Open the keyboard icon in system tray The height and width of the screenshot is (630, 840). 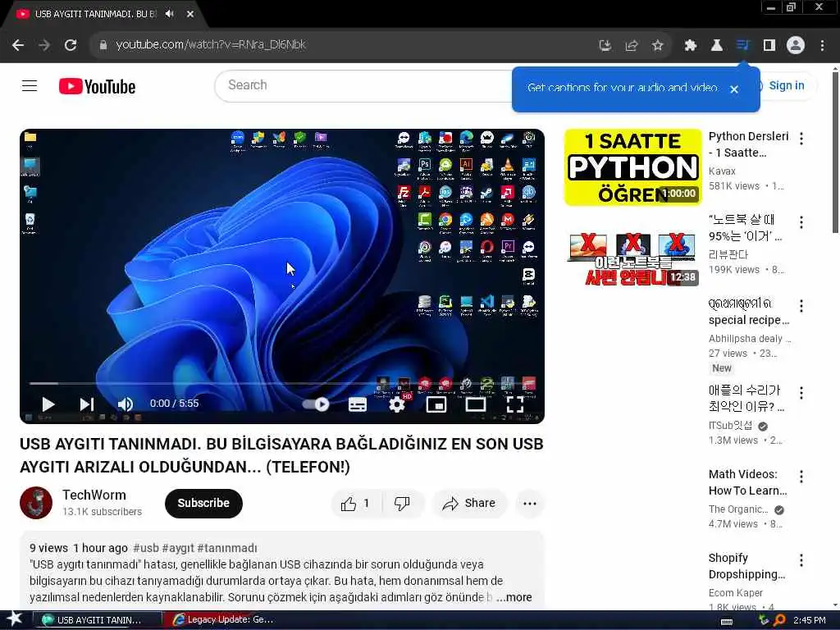[727, 622]
